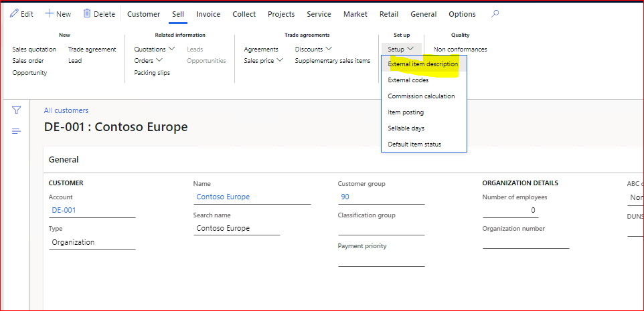Choose Commission calculation from Setup menu
Image resolution: width=644 pixels, height=311 pixels.
click(x=421, y=96)
